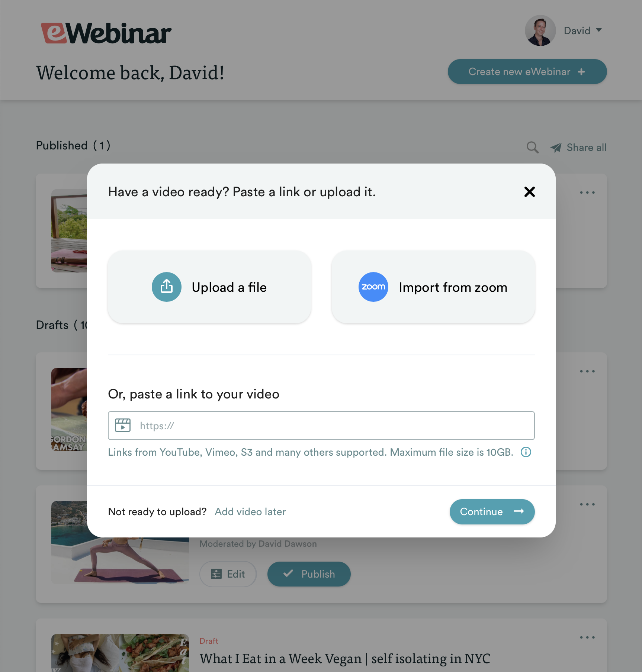Select Import from zoom option
Image resolution: width=642 pixels, height=672 pixels.
(433, 287)
